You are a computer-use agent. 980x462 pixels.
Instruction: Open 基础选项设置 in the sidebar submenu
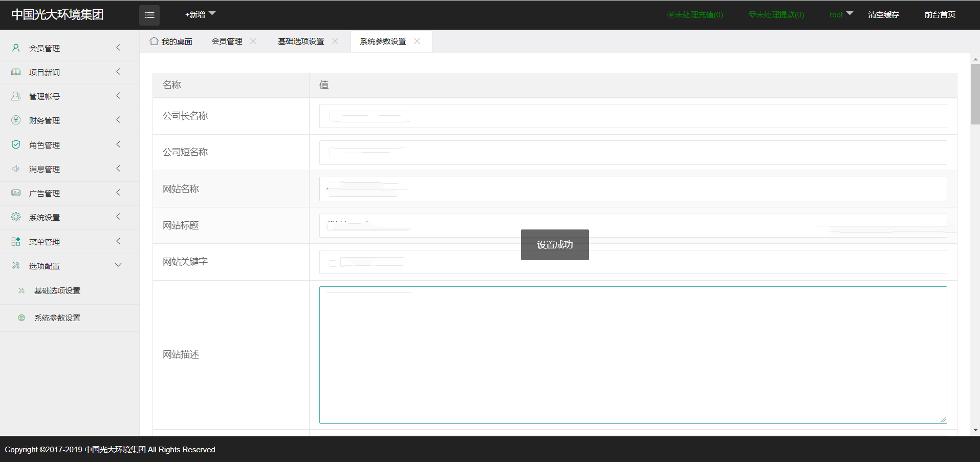point(57,290)
